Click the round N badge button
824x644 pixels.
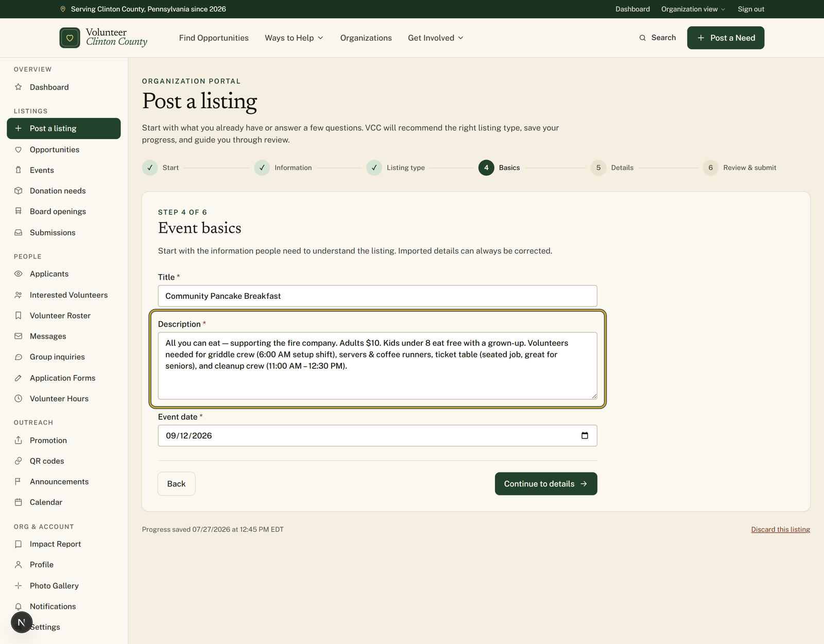point(22,622)
